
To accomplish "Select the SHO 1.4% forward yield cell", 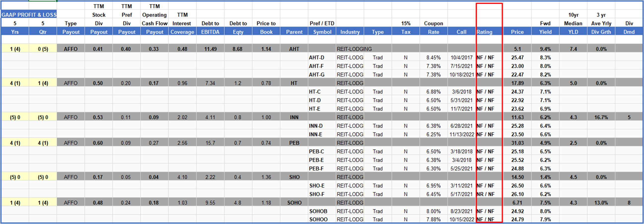I will [545, 177].
